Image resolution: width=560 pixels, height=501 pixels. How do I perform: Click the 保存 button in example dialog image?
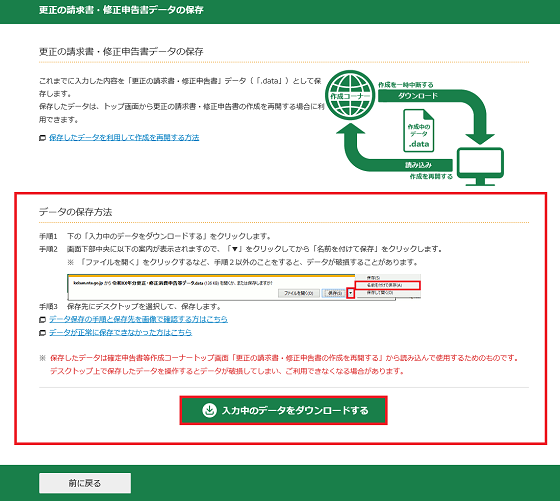pos(334,293)
